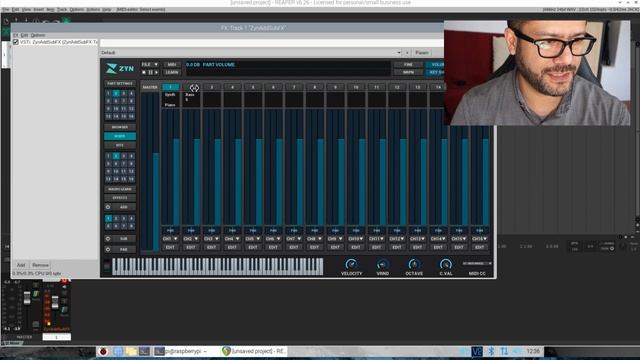Switch to the KITS view
640x360 pixels.
pos(120,145)
